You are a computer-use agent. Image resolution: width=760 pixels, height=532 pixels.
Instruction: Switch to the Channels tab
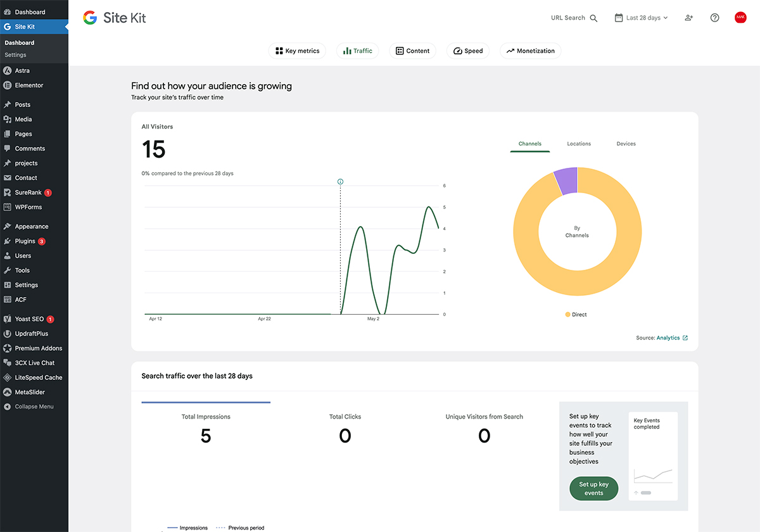(530, 144)
